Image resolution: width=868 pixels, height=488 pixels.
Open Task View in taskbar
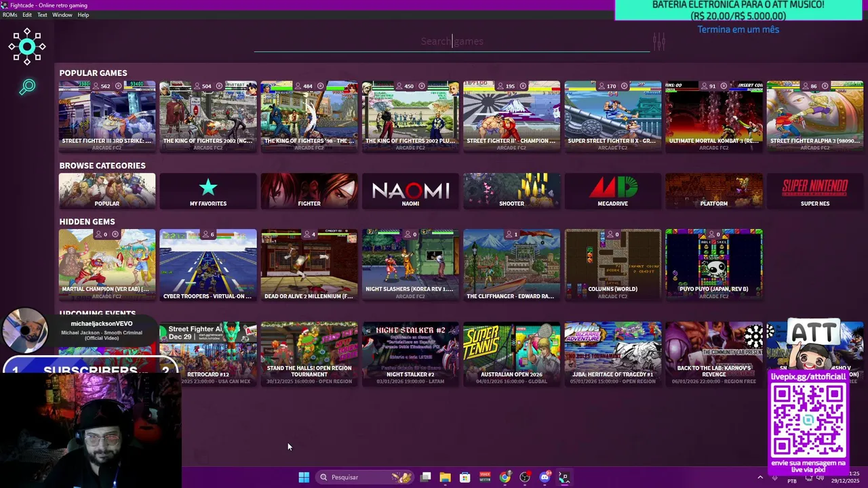425,477
